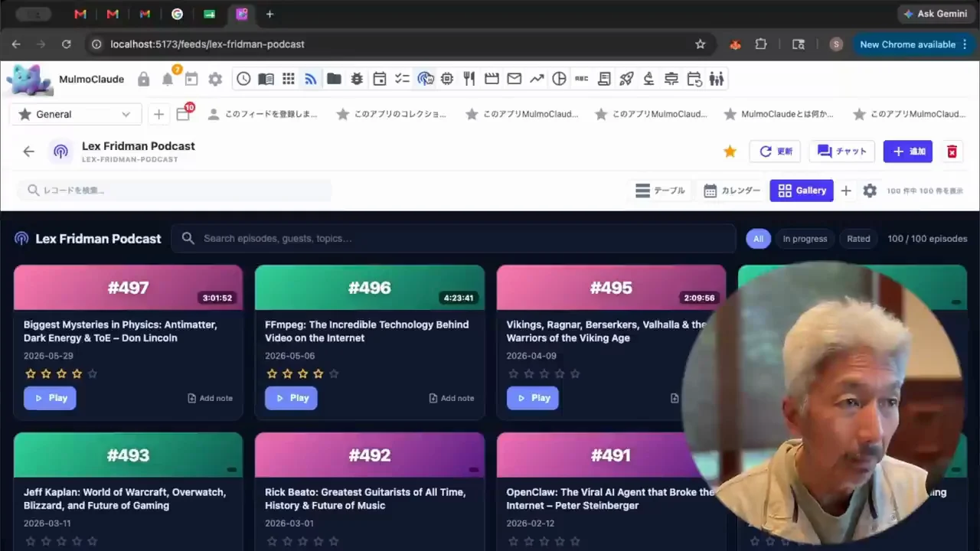
Task: Launch the rocket icon in toolbar
Action: (626, 79)
